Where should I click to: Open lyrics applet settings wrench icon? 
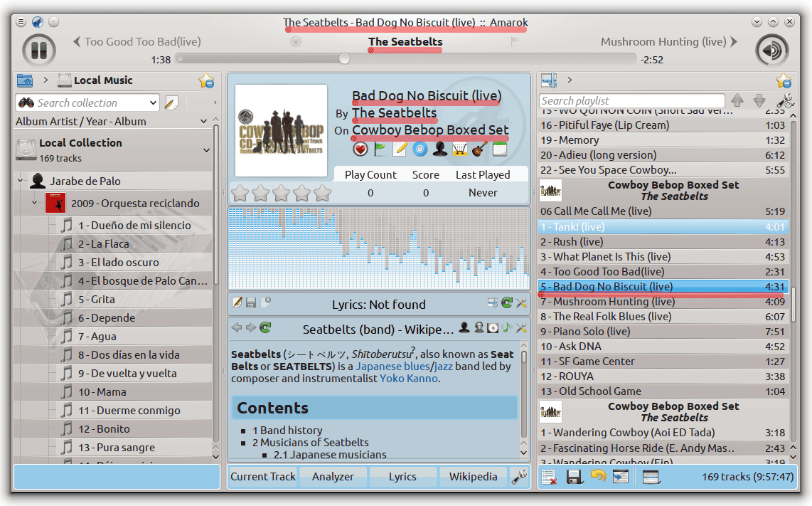521,302
